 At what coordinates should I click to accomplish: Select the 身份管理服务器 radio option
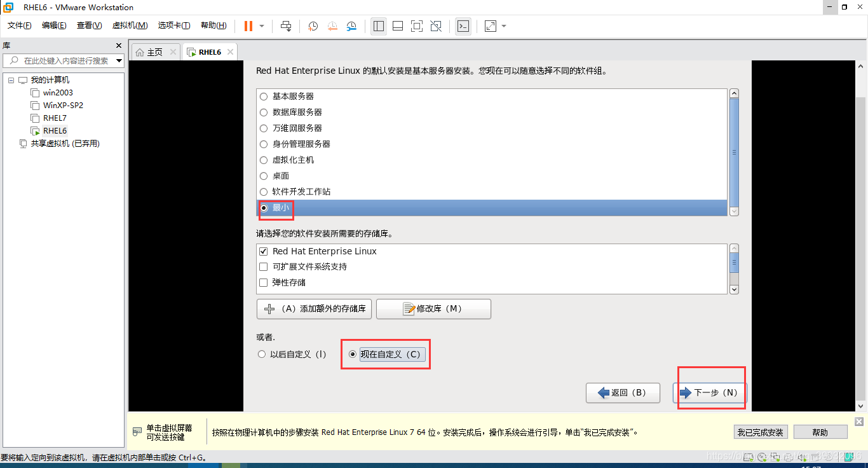(x=264, y=144)
